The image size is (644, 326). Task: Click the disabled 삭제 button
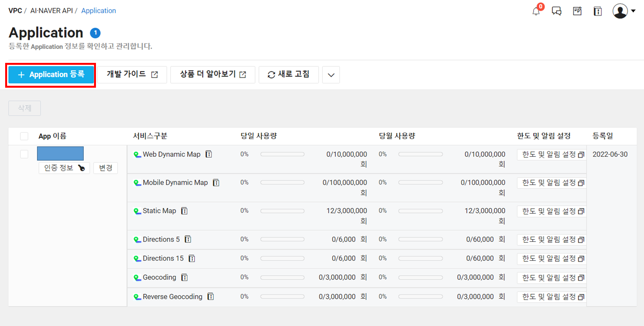[x=24, y=108]
